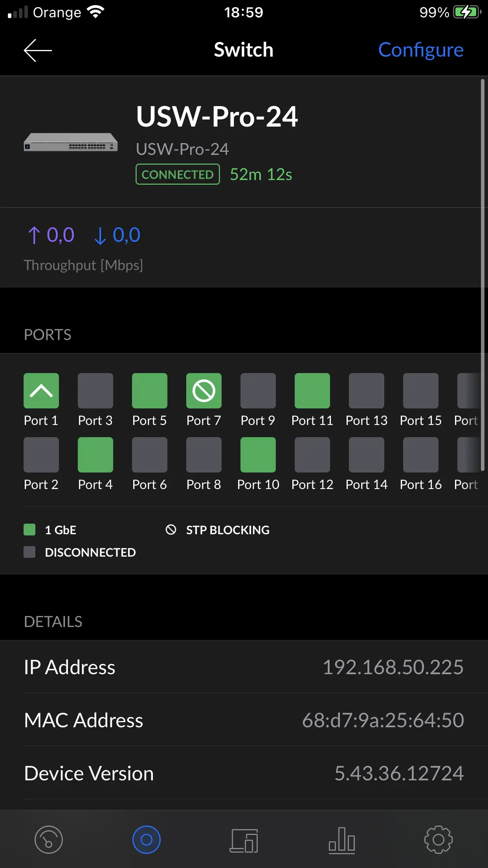Tap the MAC Address row

click(244, 720)
